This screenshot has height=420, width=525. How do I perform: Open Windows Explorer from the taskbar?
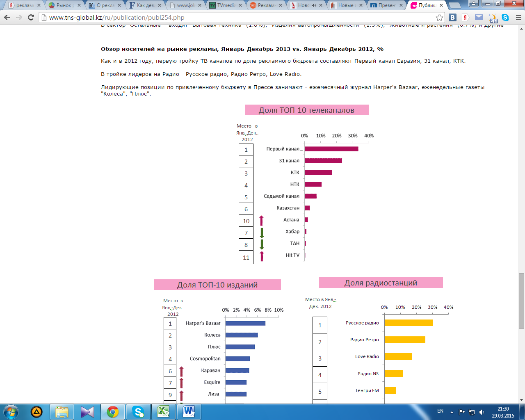point(62,411)
